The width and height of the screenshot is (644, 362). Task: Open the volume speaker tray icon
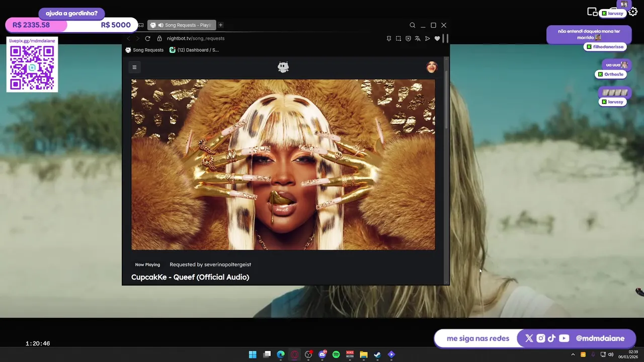tap(611, 354)
